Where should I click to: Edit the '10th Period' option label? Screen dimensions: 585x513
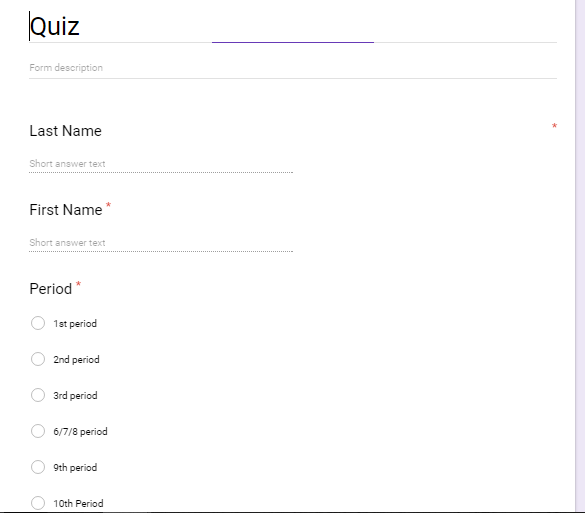[x=78, y=504]
